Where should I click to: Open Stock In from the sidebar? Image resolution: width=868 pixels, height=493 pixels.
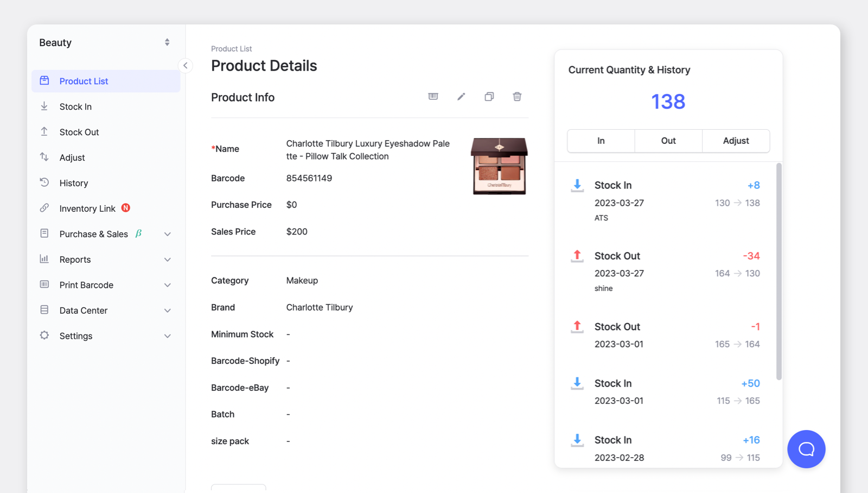click(75, 106)
